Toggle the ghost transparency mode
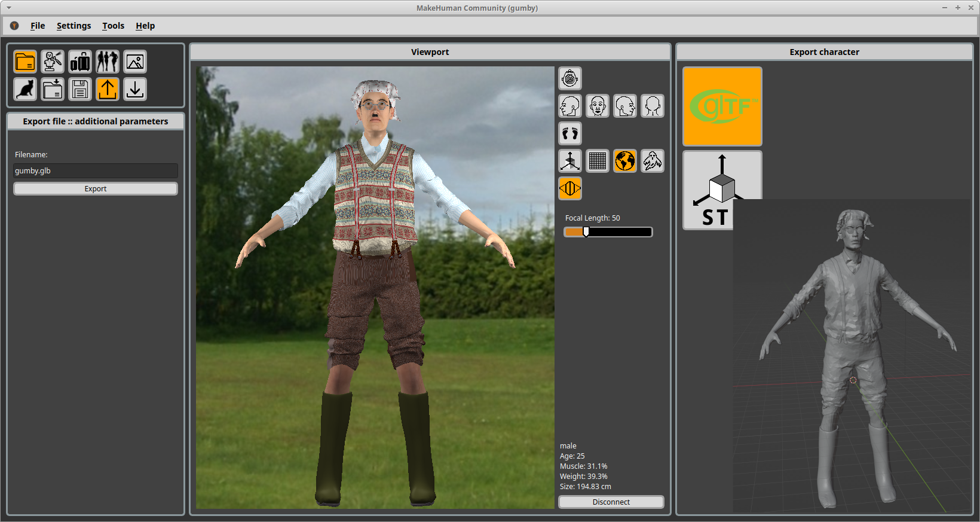The height and width of the screenshot is (522, 980). [653, 161]
